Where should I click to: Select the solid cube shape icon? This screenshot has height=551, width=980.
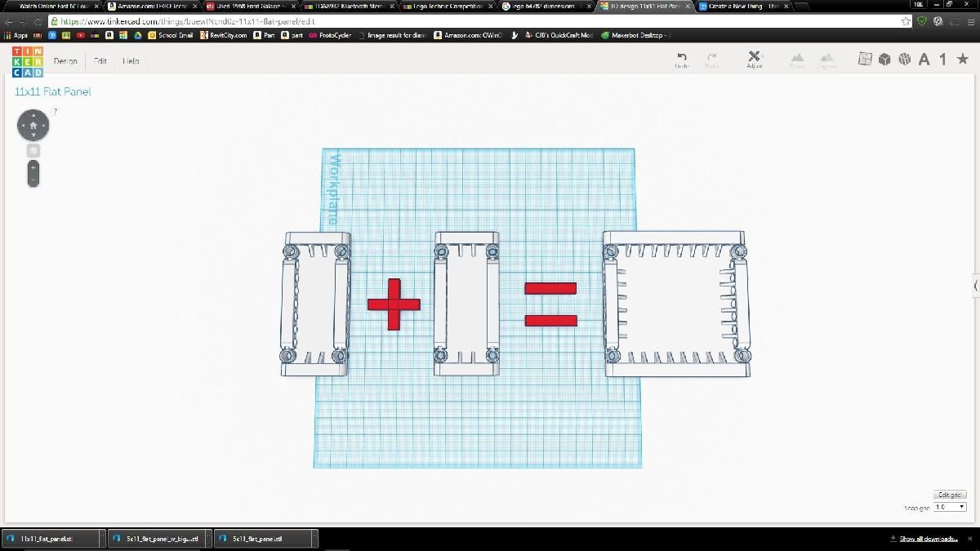tap(884, 59)
